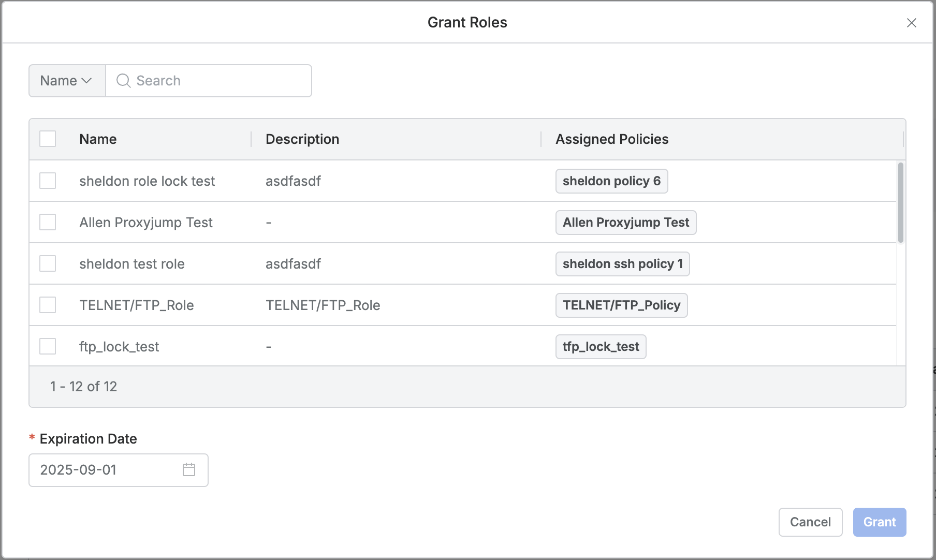Image resolution: width=936 pixels, height=560 pixels.
Task: Click the roles table vertical scrollbar
Action: pos(901,203)
